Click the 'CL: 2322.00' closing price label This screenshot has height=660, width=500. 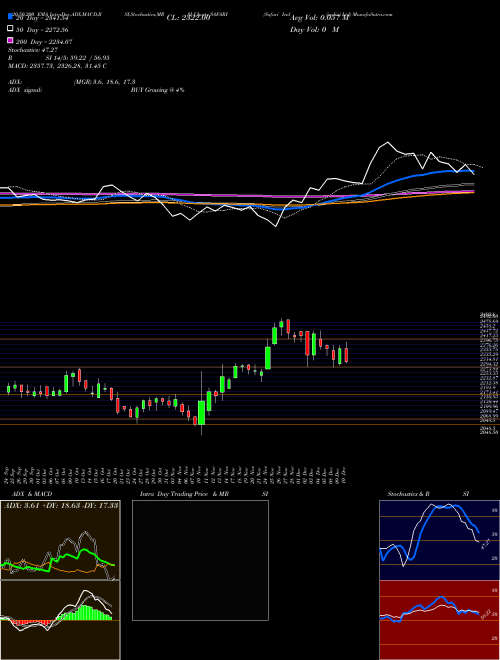(x=189, y=18)
